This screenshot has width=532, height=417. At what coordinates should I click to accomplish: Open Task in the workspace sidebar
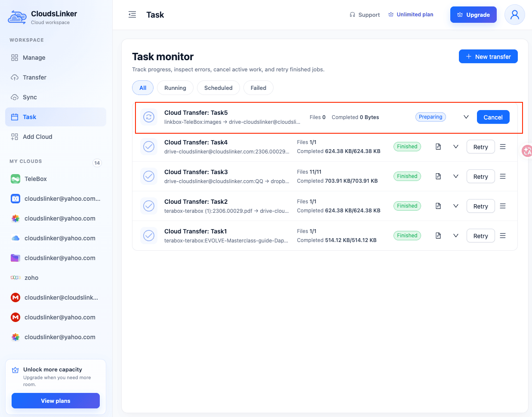point(55,117)
